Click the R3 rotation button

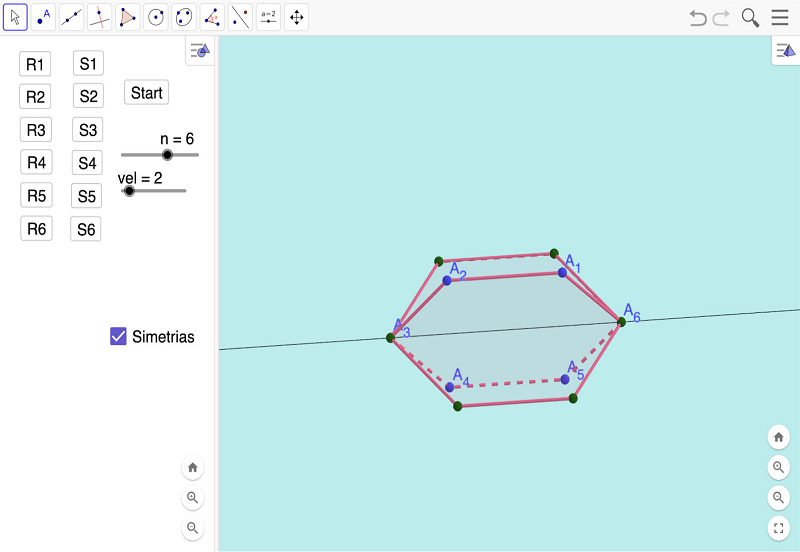coord(36,130)
